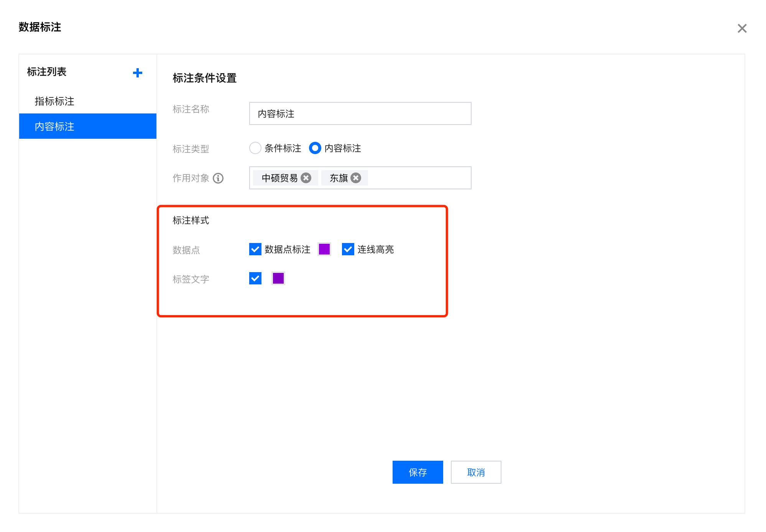The image size is (766, 532).
Task: Uncheck the 数据点标注 checkbox
Action: 255,250
